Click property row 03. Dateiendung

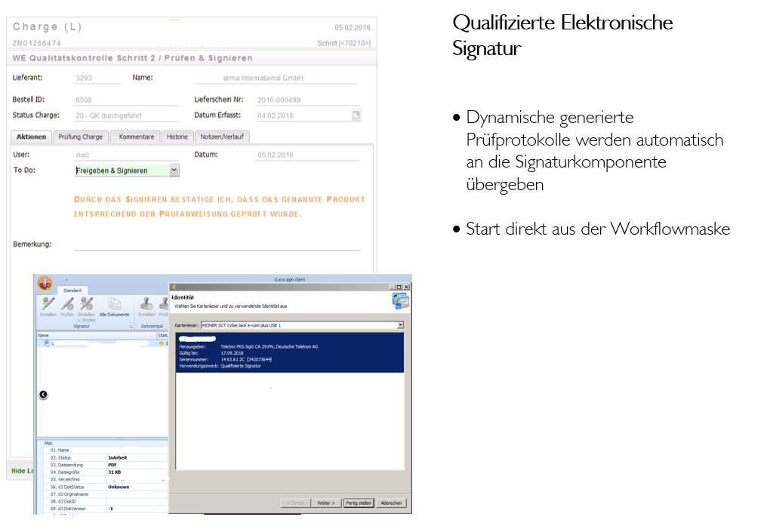point(106,465)
